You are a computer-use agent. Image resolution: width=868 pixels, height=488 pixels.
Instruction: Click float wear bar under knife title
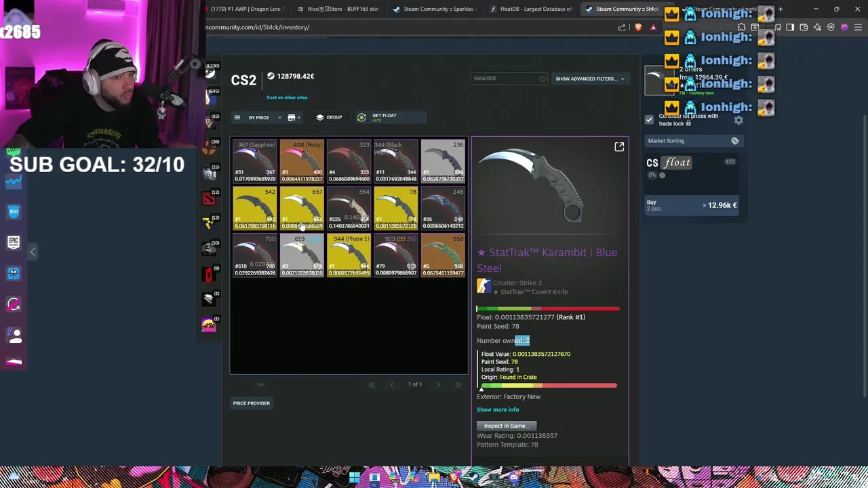(548, 309)
